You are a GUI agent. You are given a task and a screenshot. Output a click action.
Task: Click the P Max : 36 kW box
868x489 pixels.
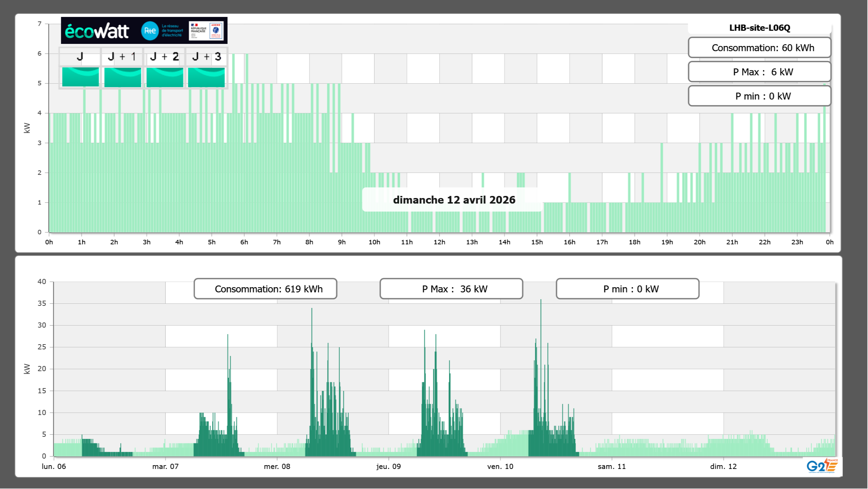click(451, 289)
